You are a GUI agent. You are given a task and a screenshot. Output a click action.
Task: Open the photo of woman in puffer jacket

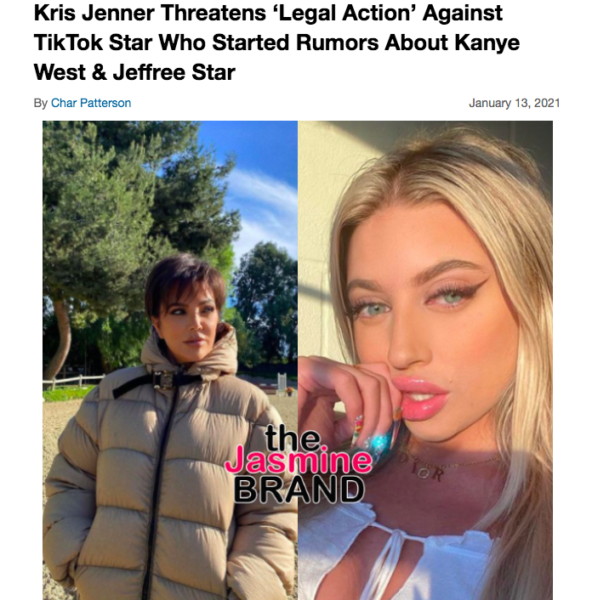coord(170,360)
